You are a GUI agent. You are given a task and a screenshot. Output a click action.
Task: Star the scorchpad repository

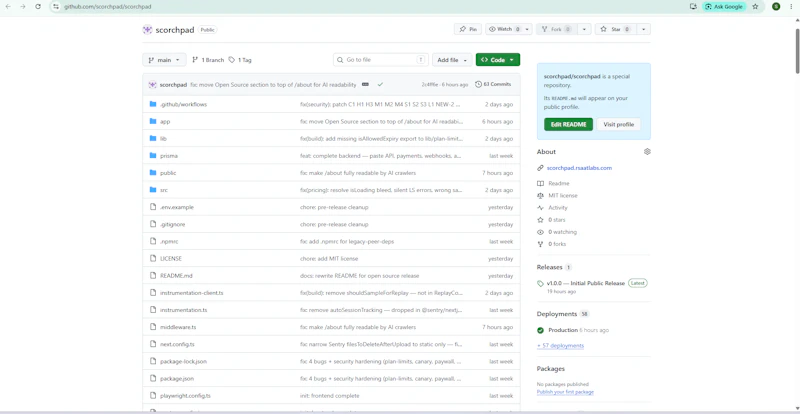click(x=616, y=29)
